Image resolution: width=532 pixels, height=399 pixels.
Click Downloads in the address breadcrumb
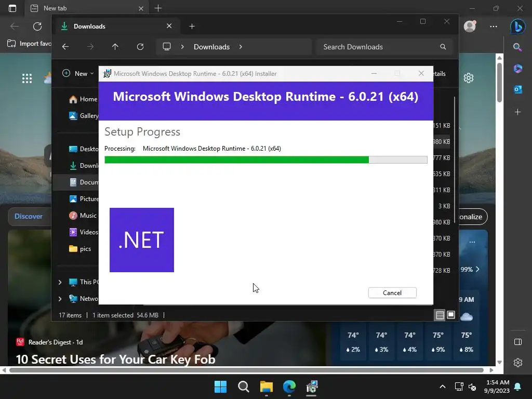point(212,47)
